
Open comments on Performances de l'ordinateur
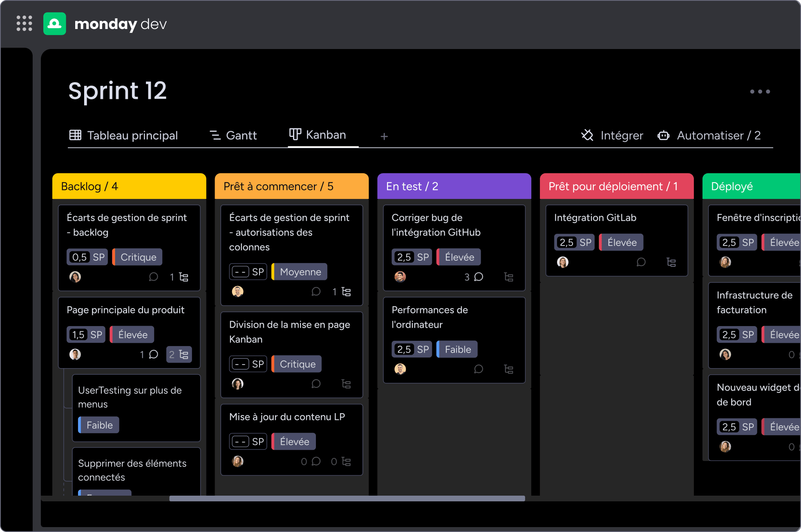coord(479,369)
